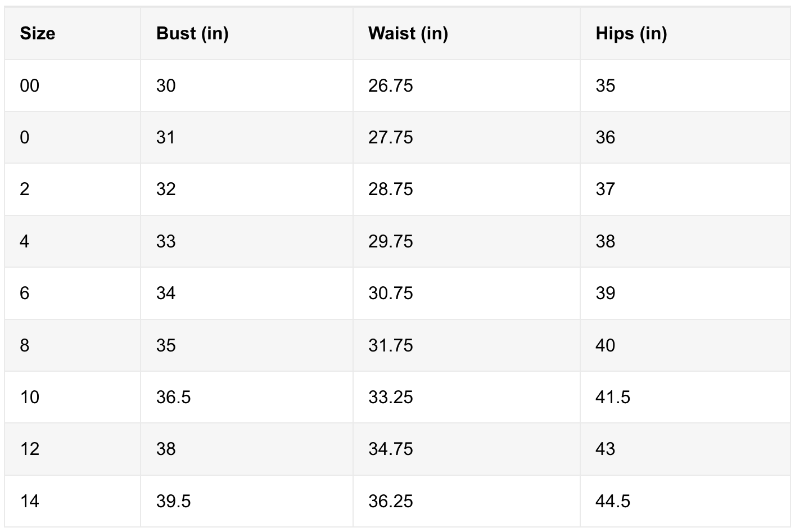Click hips value 44.5 cell
Image resolution: width=795 pixels, height=532 pixels.
685,501
